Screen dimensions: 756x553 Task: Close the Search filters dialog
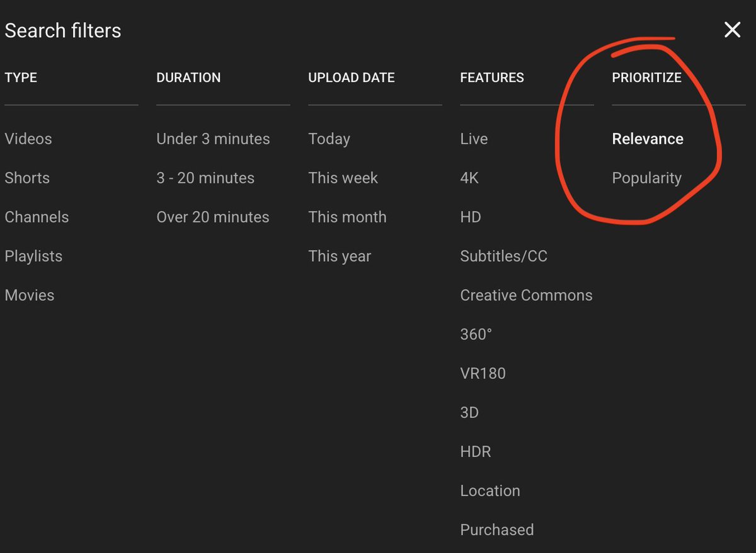(x=732, y=30)
